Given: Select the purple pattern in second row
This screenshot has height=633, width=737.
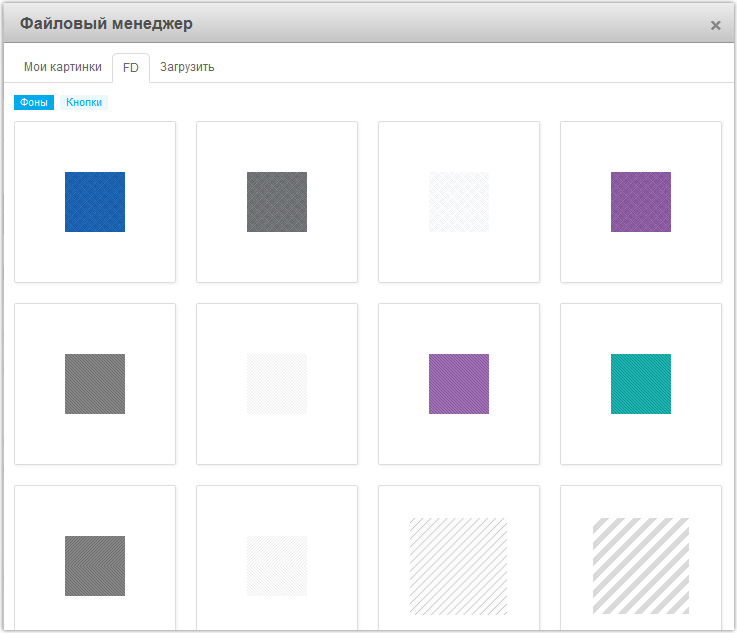Looking at the screenshot, I should tap(459, 384).
